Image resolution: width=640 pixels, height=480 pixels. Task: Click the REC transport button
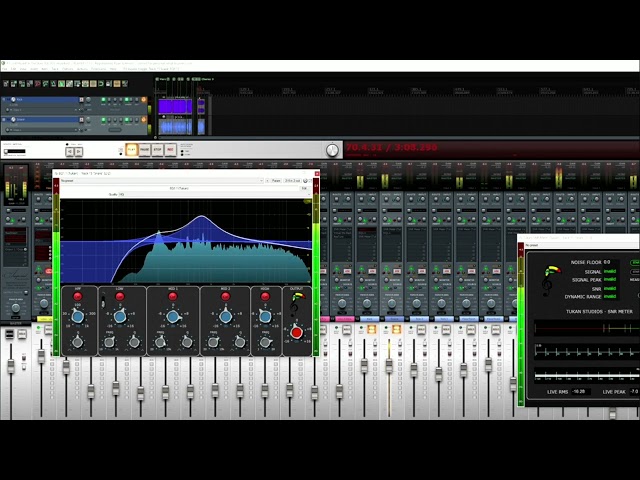coord(170,150)
